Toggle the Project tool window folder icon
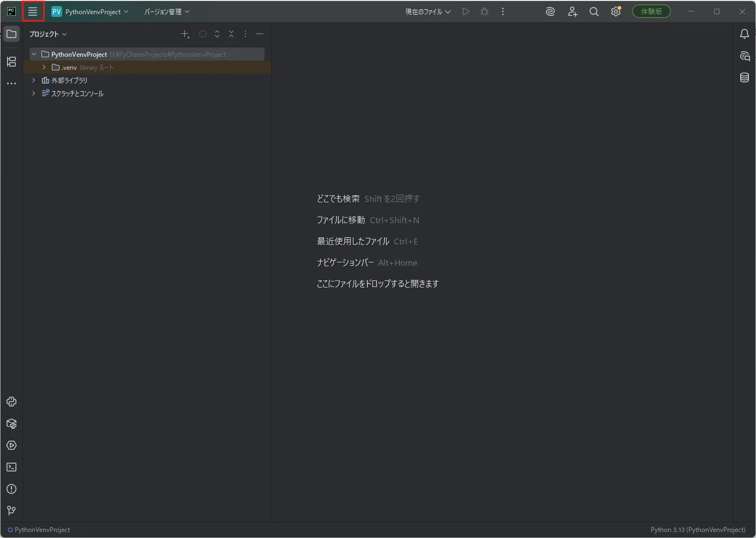Screen dimensions: 756x538 (11, 34)
